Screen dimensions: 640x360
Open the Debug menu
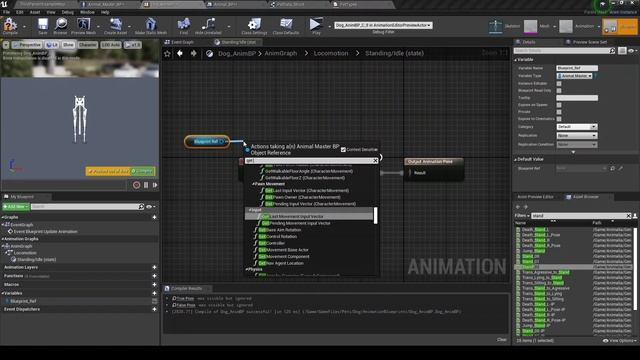(68, 12)
